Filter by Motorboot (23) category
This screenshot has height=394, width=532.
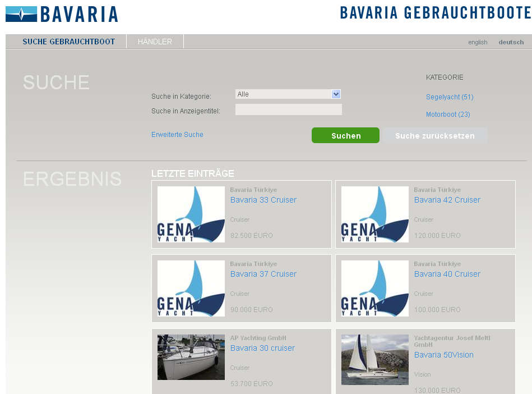[448, 114]
